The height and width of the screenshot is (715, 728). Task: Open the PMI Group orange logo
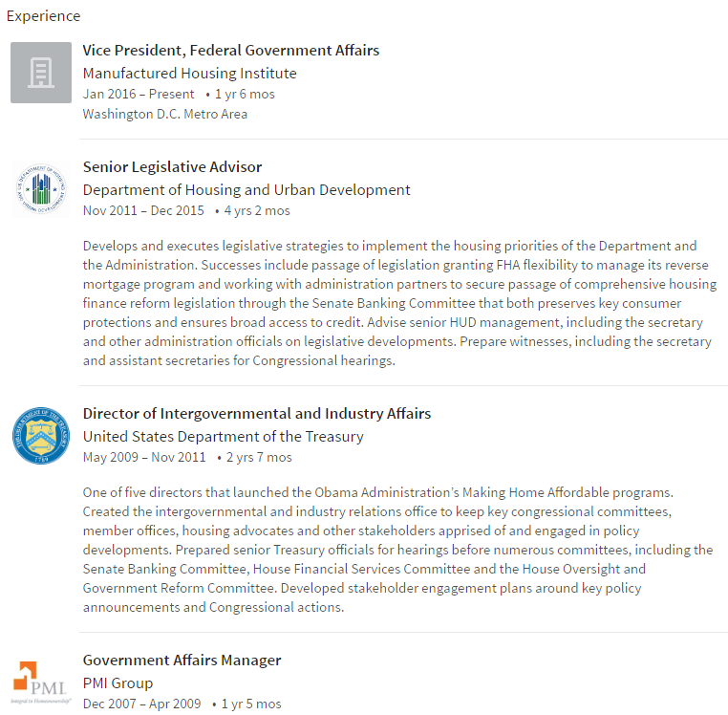41,682
